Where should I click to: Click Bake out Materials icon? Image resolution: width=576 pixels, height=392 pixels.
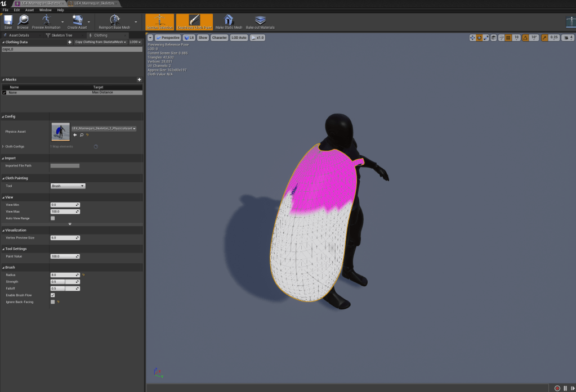click(x=260, y=21)
